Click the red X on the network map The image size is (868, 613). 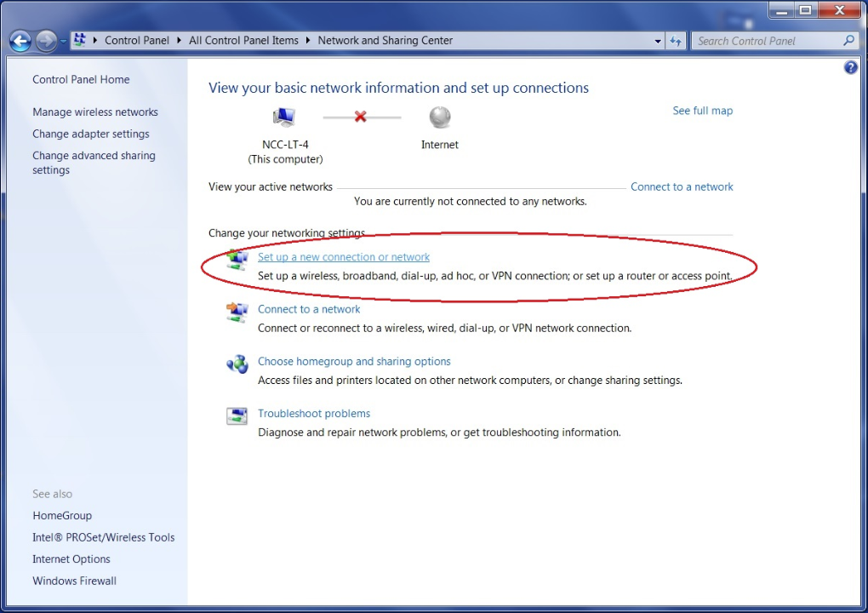(x=361, y=117)
